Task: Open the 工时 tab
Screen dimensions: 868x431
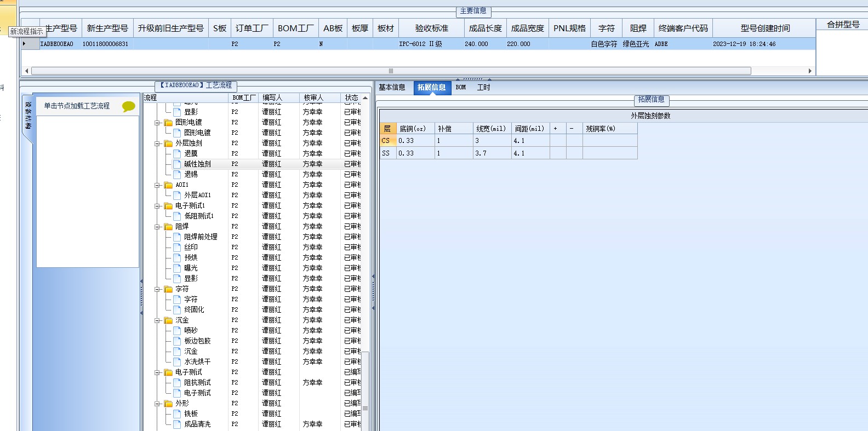Action: click(484, 88)
